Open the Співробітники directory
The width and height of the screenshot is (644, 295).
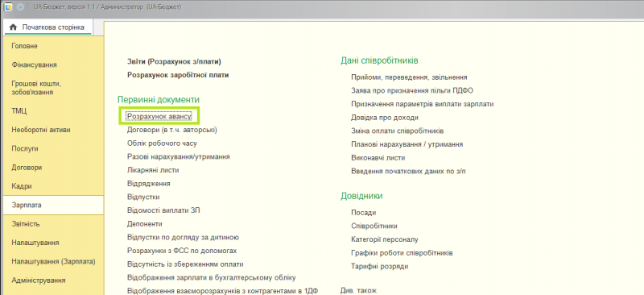(374, 226)
